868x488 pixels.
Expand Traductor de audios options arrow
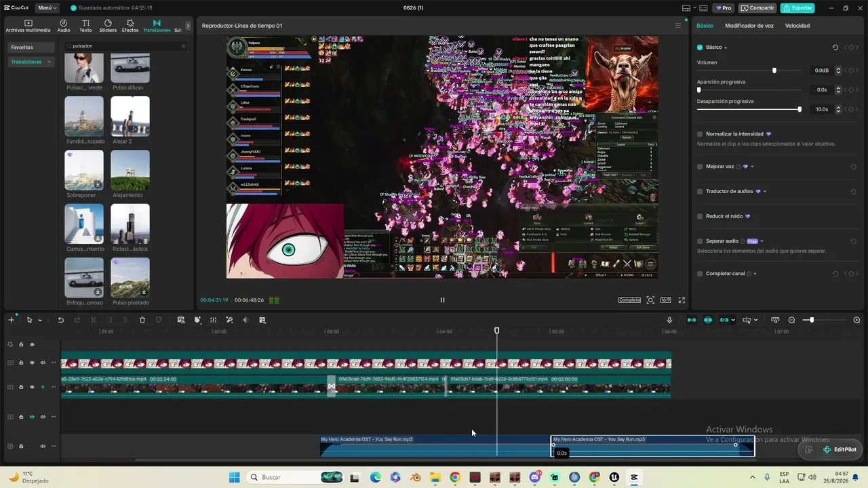765,192
